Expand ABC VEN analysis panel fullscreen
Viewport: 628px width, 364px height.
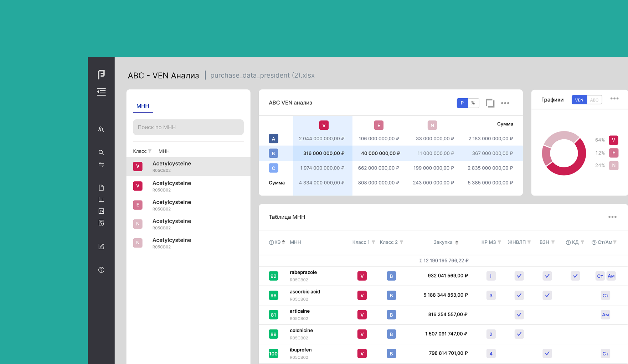tap(490, 103)
